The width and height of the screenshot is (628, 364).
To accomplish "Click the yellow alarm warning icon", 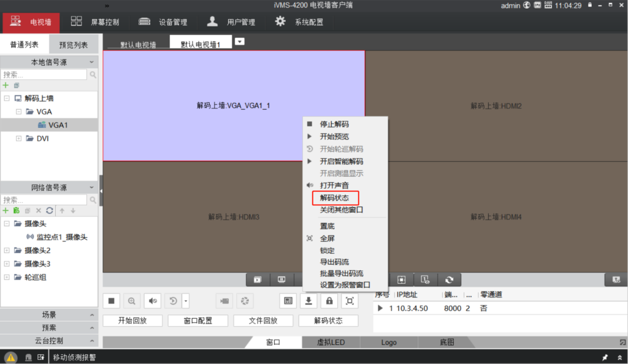I will point(11,357).
